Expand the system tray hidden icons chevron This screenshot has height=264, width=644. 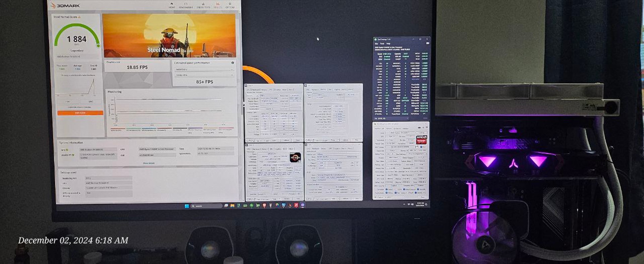pyautogui.click(x=404, y=205)
